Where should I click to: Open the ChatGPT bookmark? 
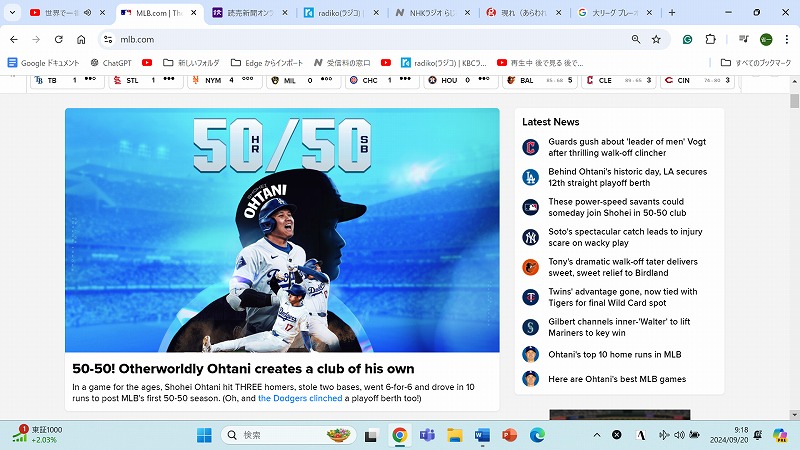[x=111, y=63]
